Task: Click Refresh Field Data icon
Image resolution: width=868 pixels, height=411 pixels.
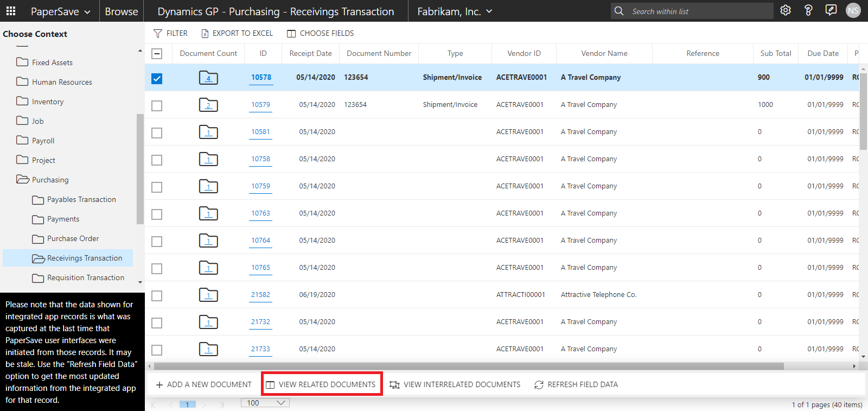Action: 539,384
